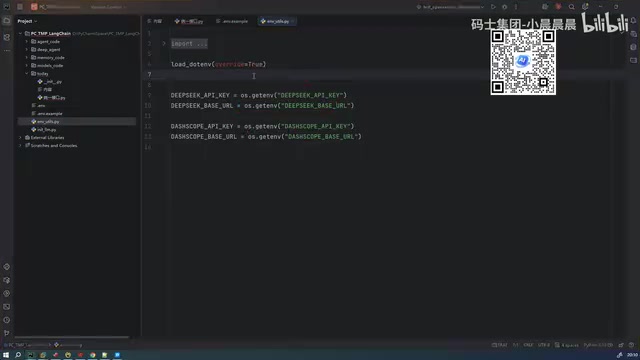The image size is (640, 360).
Task: Place cursor on empty line 7
Action: coord(388,75)
